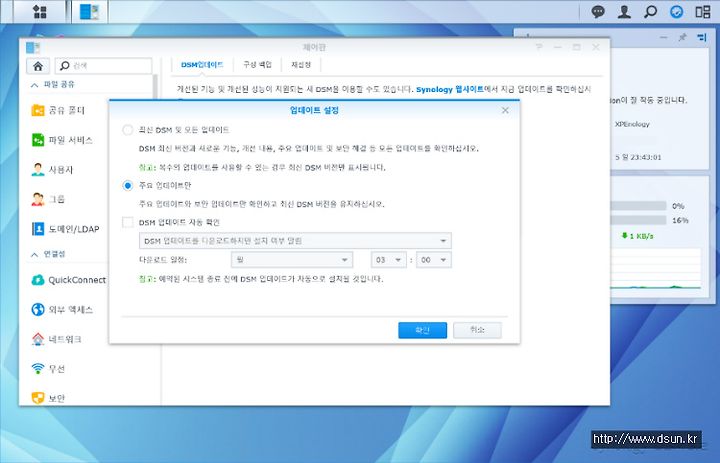This screenshot has width=720, height=463.
Task: Click the 취소 cancel button
Action: pyautogui.click(x=478, y=330)
